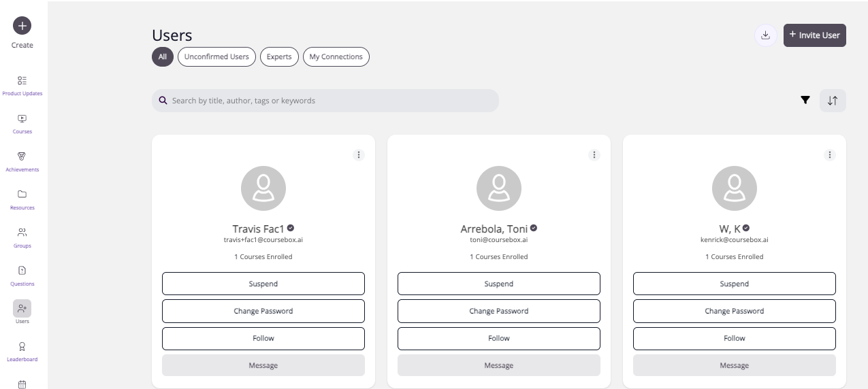Viewport: 868px width, 389px height.
Task: Open the Resources folder icon
Action: [22, 194]
